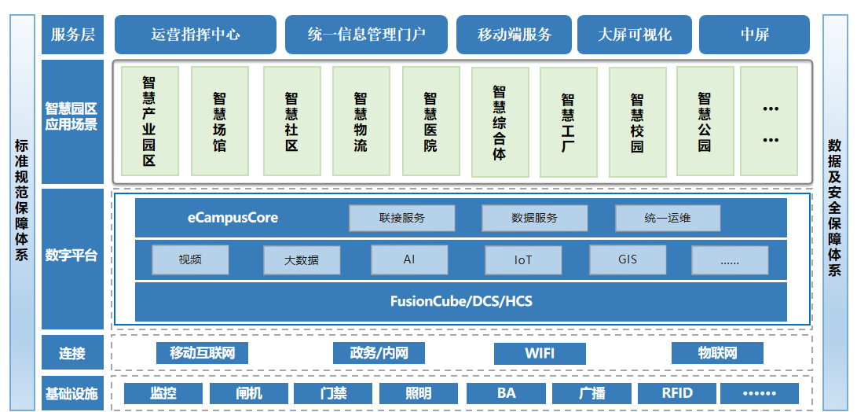Open the 大屏可视化 block
Screen dimensions: 868x412
point(634,35)
